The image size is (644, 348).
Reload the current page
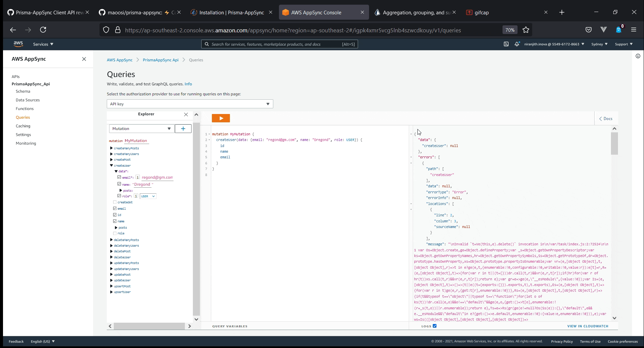coord(43,30)
